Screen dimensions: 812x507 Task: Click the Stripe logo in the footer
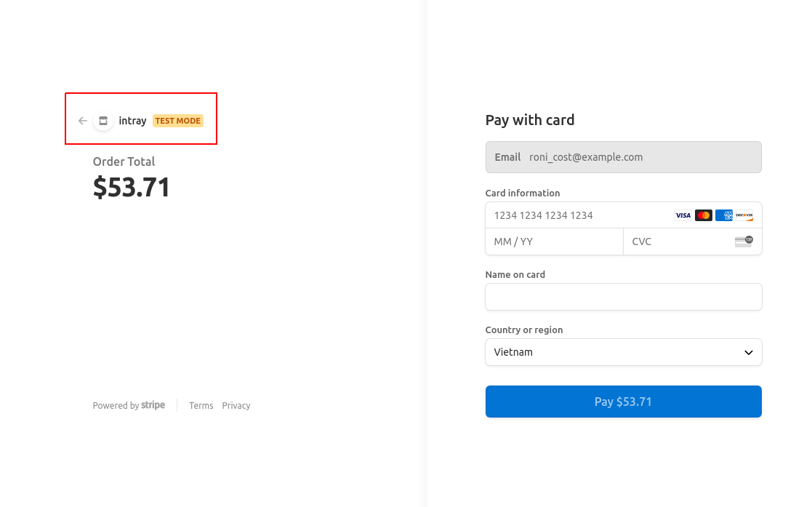click(153, 405)
